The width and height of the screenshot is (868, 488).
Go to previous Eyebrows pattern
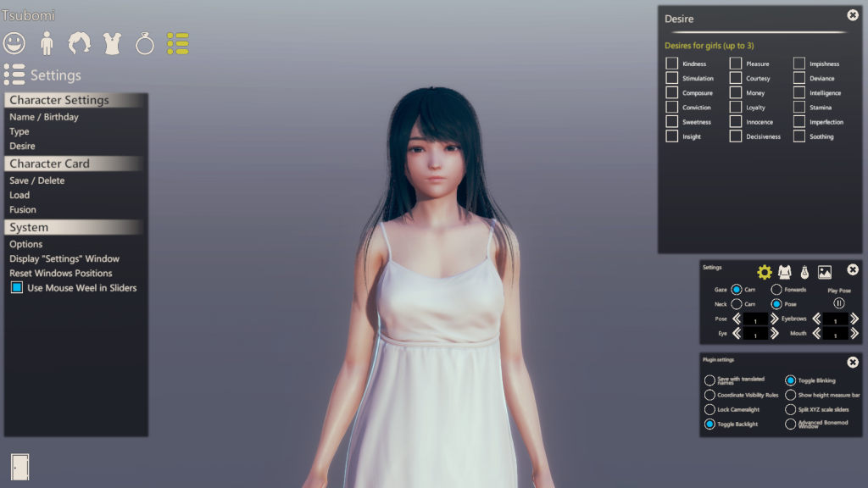pos(817,319)
